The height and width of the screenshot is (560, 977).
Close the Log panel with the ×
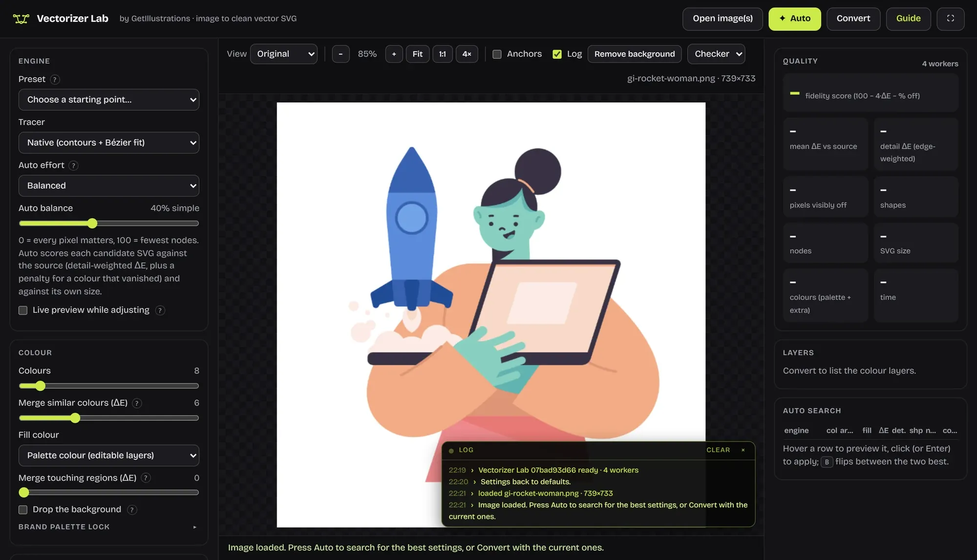click(743, 450)
